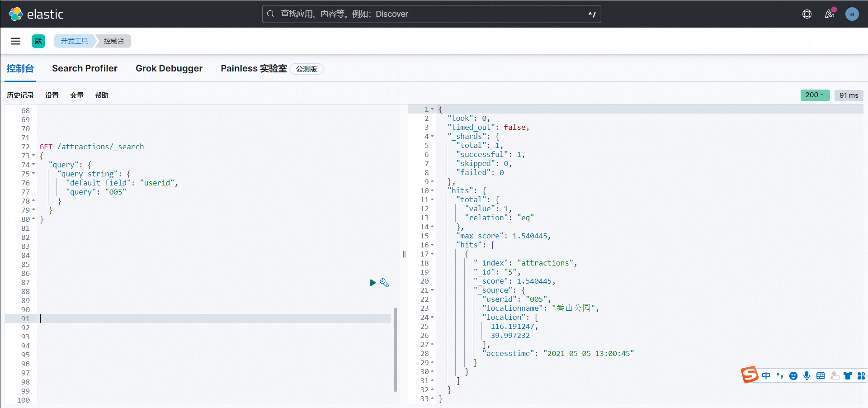Open the user avatar menu
Image resolution: width=868 pixels, height=408 pixels.
click(852, 14)
